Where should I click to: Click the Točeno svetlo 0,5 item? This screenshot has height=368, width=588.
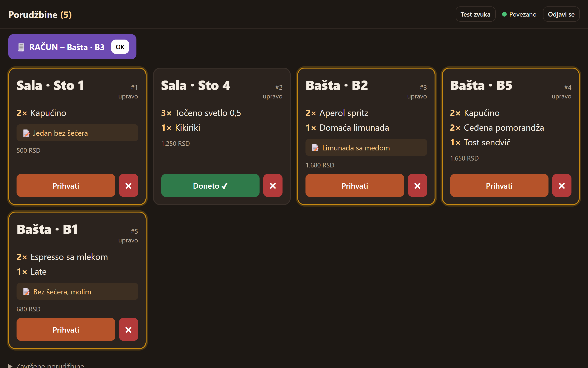[x=208, y=113]
